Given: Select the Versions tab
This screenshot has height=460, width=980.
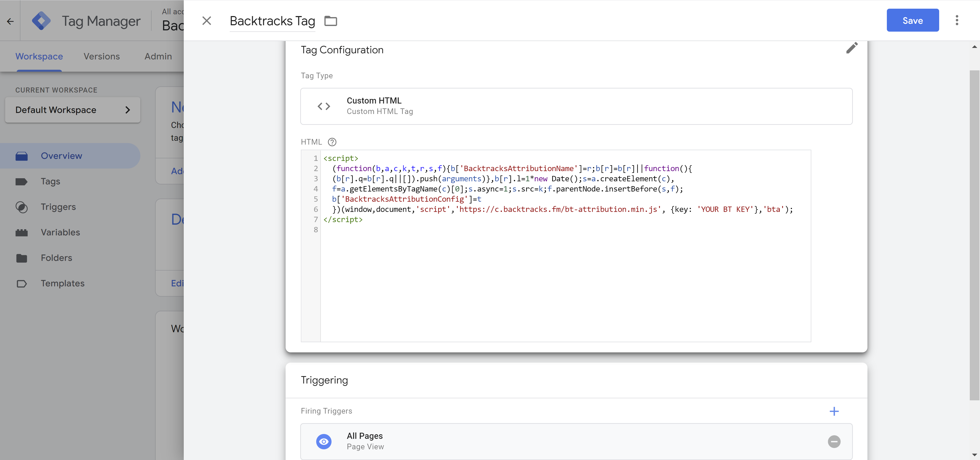Looking at the screenshot, I should [101, 56].
